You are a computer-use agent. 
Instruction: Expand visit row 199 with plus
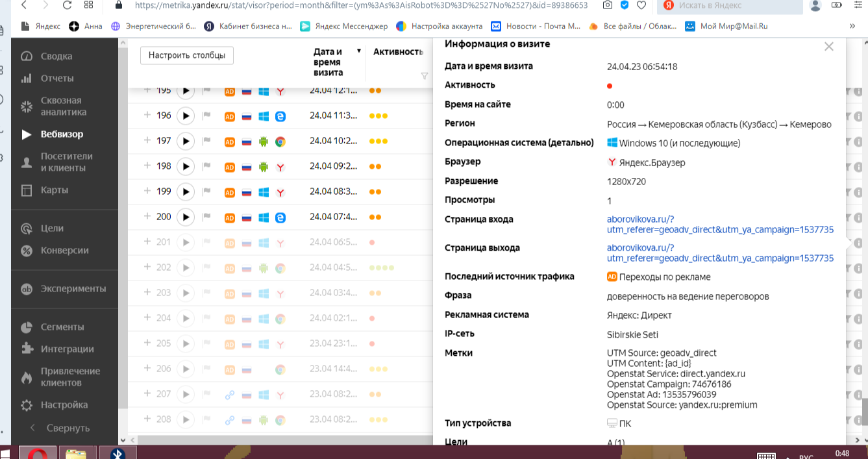tap(147, 191)
